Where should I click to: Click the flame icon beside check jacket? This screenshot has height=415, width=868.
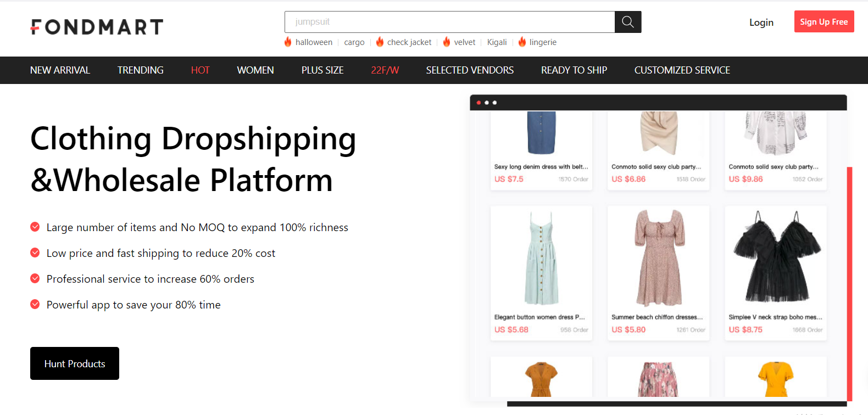click(x=380, y=42)
